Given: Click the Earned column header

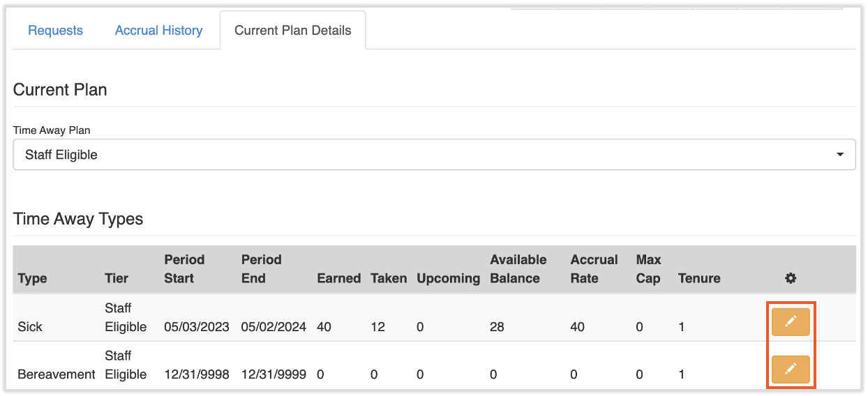Looking at the screenshot, I should pyautogui.click(x=338, y=278).
